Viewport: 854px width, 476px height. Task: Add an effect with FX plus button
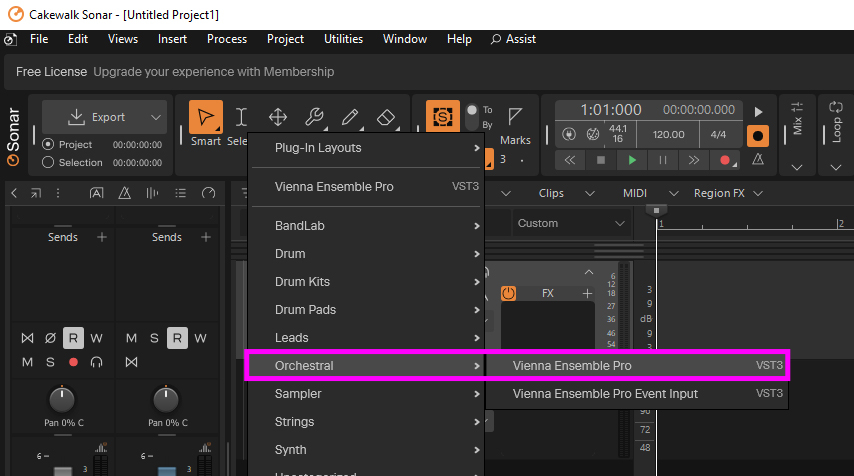587,294
